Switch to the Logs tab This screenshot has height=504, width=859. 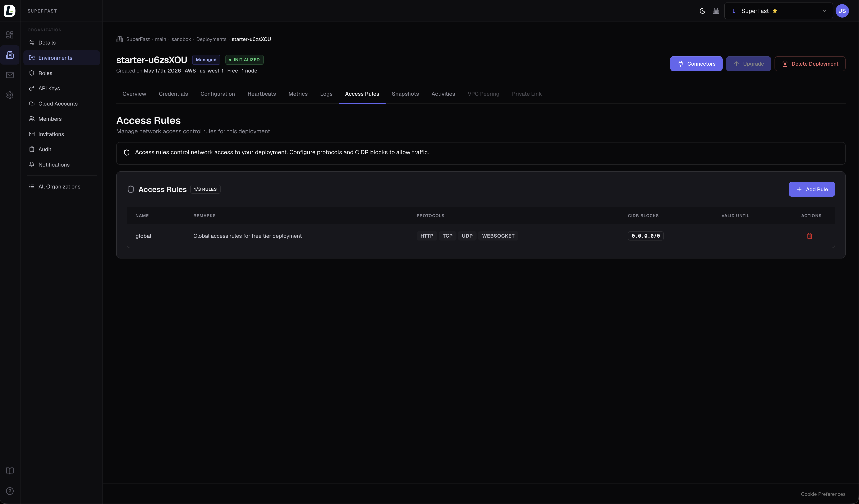click(326, 94)
